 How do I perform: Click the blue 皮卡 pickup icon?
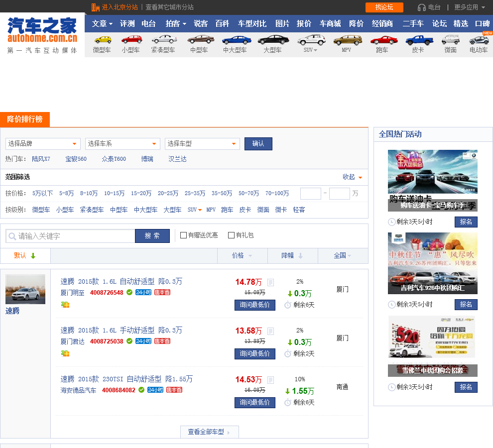click(x=419, y=40)
